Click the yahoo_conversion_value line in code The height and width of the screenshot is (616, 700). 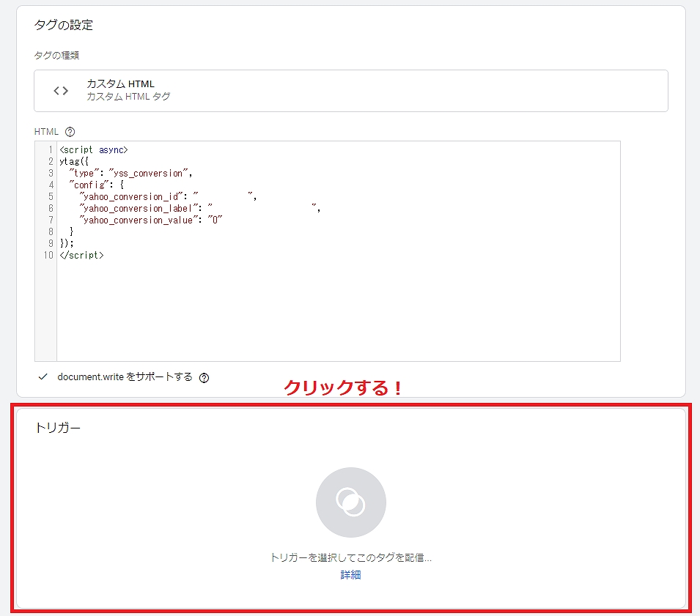click(151, 220)
